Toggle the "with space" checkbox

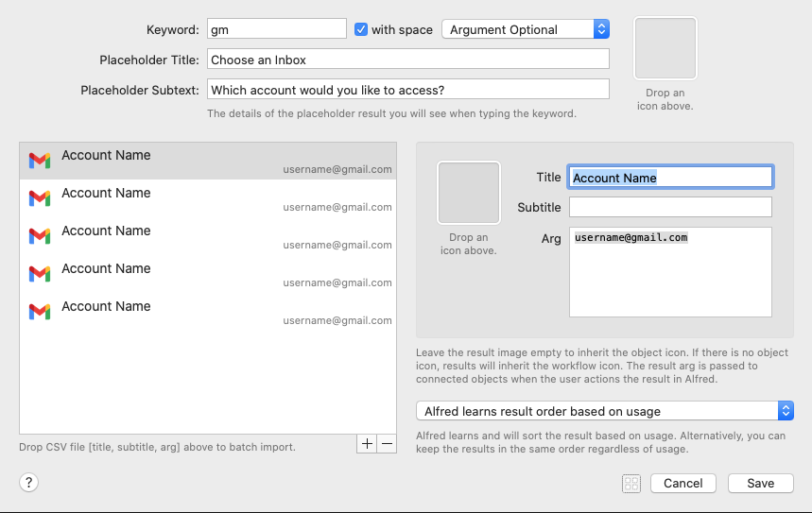[361, 29]
